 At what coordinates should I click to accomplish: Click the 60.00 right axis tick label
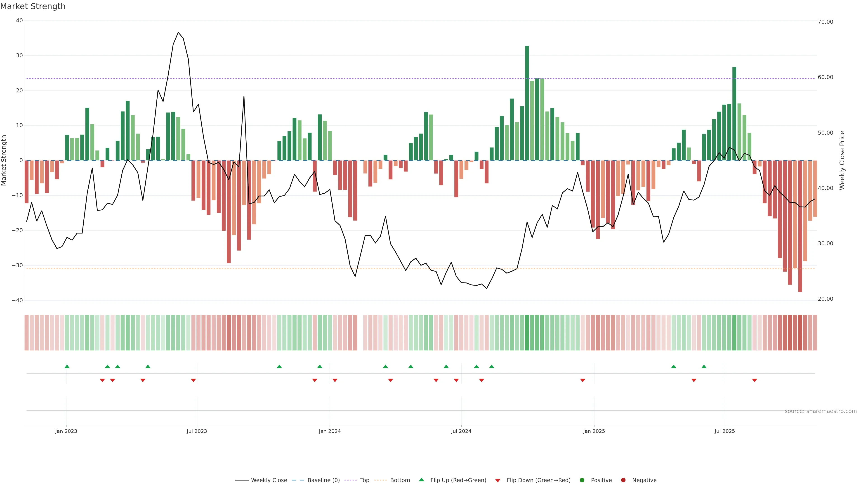click(825, 77)
